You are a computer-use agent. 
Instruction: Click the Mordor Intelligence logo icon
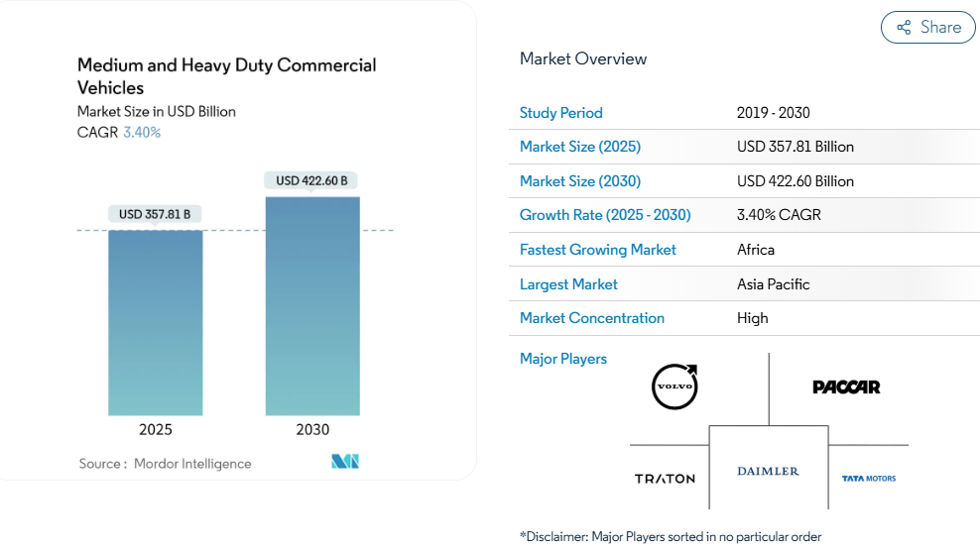pos(345,462)
